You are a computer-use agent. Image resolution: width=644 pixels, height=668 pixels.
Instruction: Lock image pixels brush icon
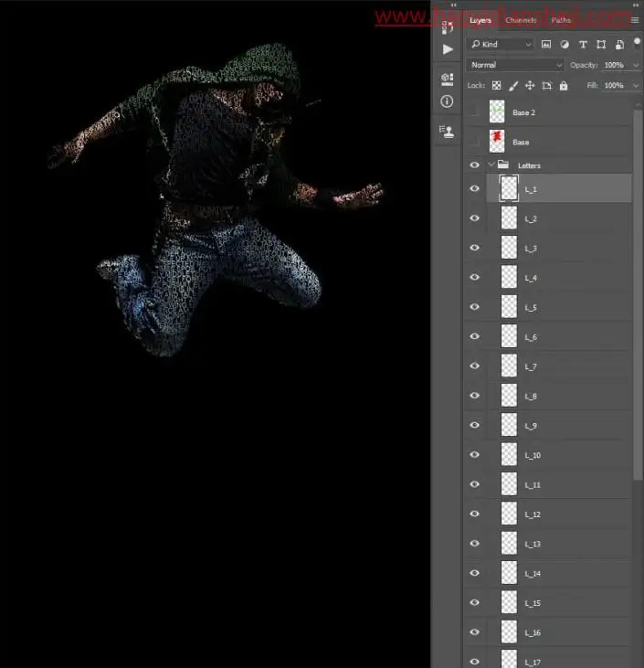click(x=513, y=86)
